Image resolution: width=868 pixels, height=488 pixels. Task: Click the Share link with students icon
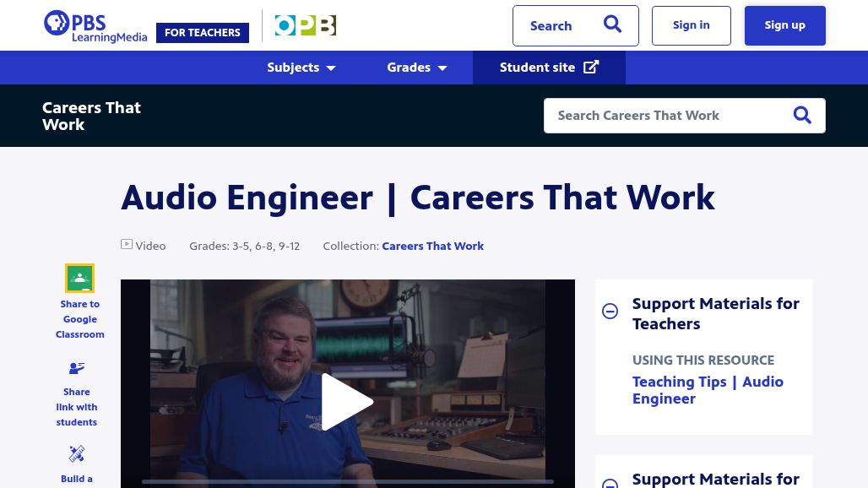coord(77,368)
